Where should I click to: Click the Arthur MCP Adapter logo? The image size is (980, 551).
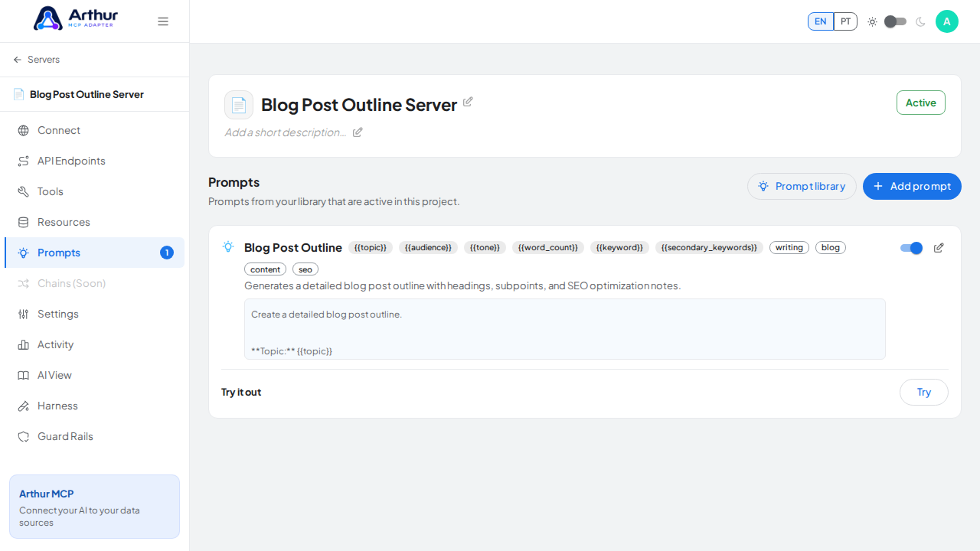(76, 18)
